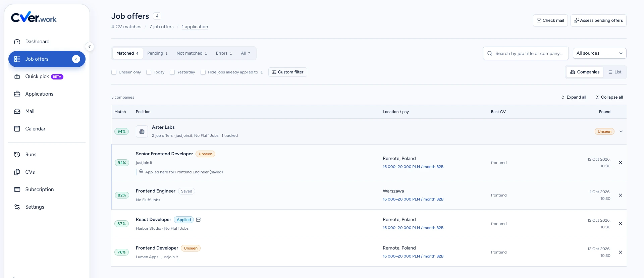Open Job offers in the sidebar
Viewport: 644px width, 278px height.
(x=47, y=59)
